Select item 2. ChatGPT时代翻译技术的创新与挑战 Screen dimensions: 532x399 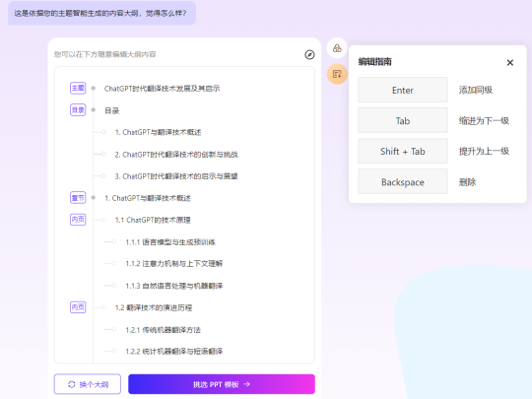(x=176, y=155)
